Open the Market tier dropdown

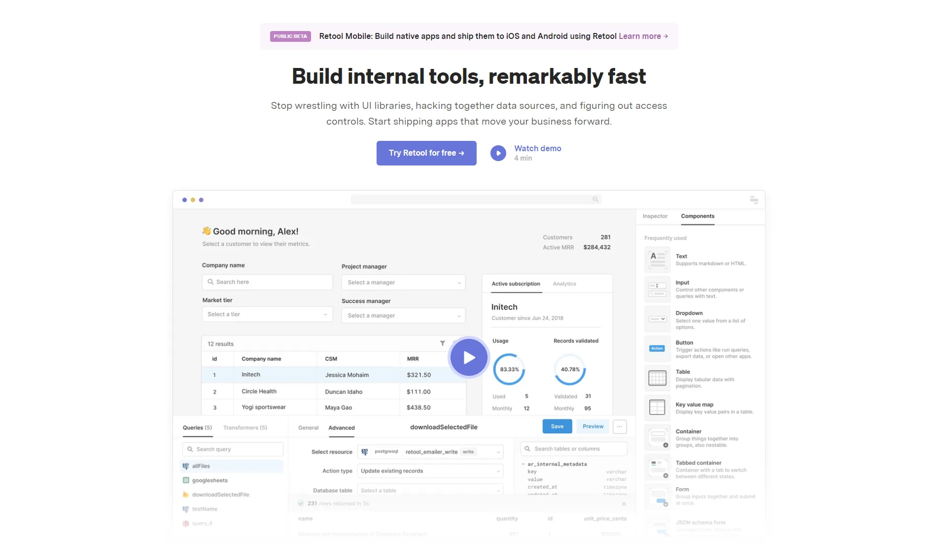267,314
